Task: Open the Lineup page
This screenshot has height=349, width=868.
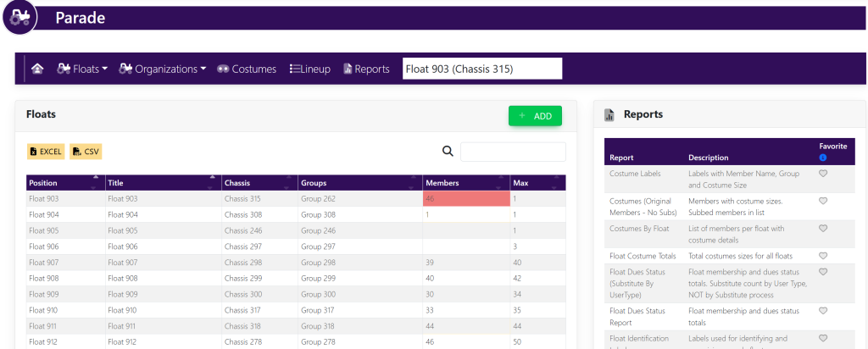Action: (x=310, y=69)
